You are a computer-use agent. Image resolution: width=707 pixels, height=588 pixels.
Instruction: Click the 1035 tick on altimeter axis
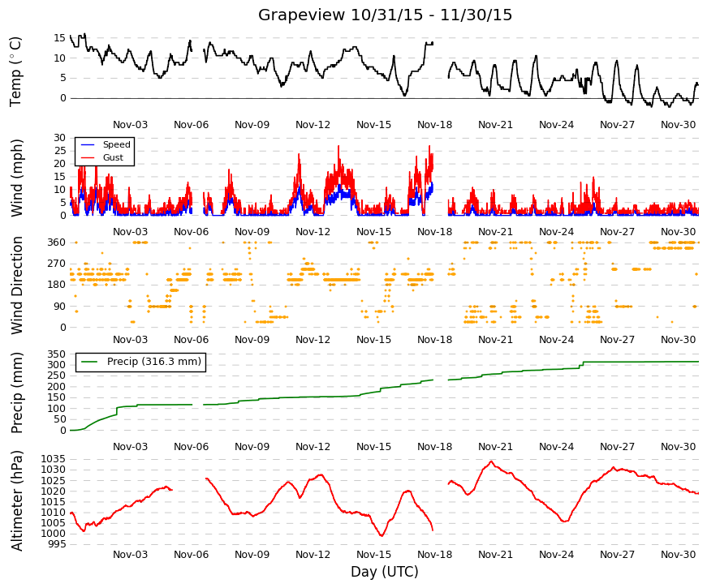[x=54, y=459]
